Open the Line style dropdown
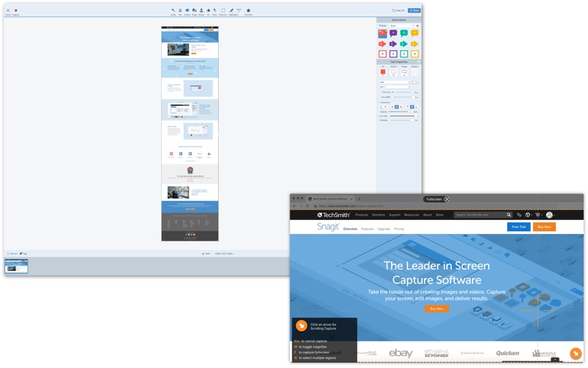588x368 pixels. pyautogui.click(x=403, y=116)
